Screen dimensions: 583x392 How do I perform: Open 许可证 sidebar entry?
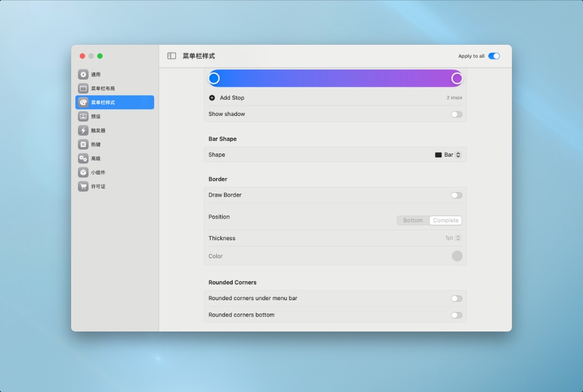[x=114, y=186]
